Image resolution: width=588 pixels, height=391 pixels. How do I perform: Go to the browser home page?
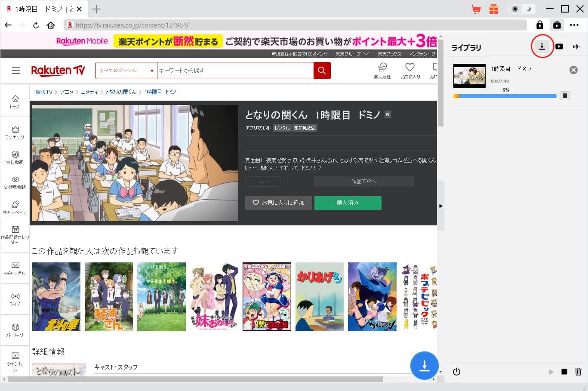[51, 25]
